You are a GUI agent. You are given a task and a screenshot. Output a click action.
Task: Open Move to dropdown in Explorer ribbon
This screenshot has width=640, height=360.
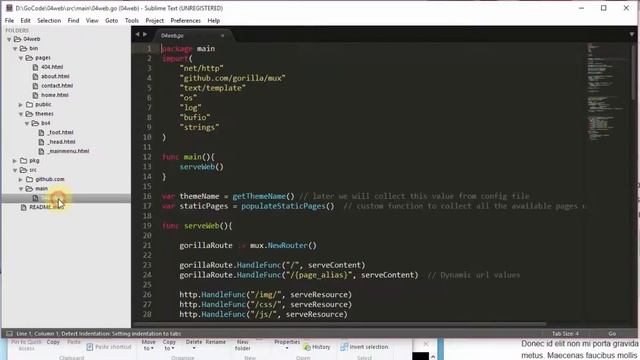(149, 345)
